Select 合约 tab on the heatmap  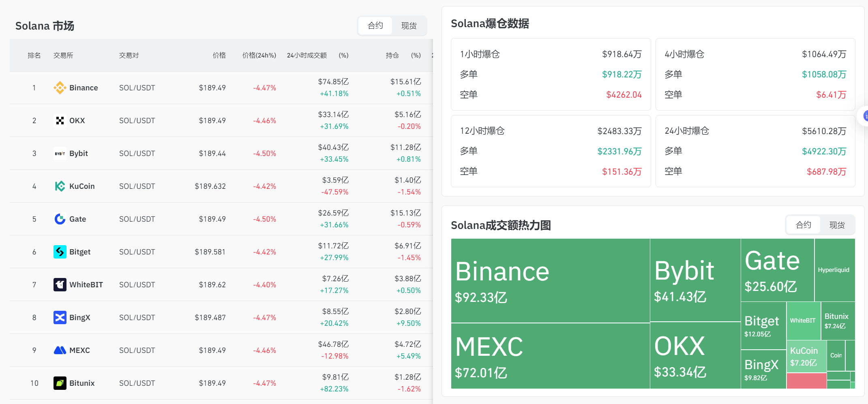[x=803, y=225]
